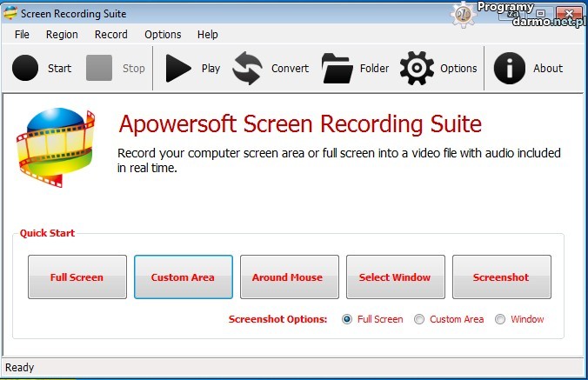Click the Screenshot quick start button
This screenshot has width=588, height=380.
pos(501,277)
